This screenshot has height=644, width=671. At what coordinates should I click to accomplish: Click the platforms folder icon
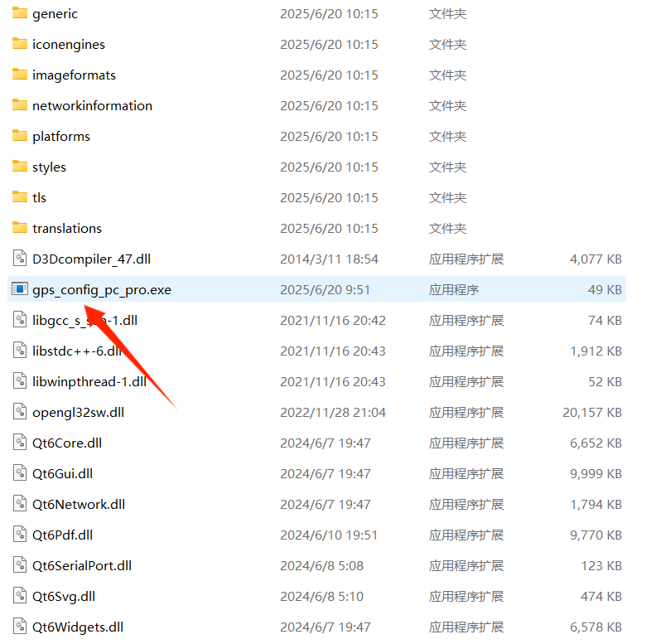pos(20,136)
